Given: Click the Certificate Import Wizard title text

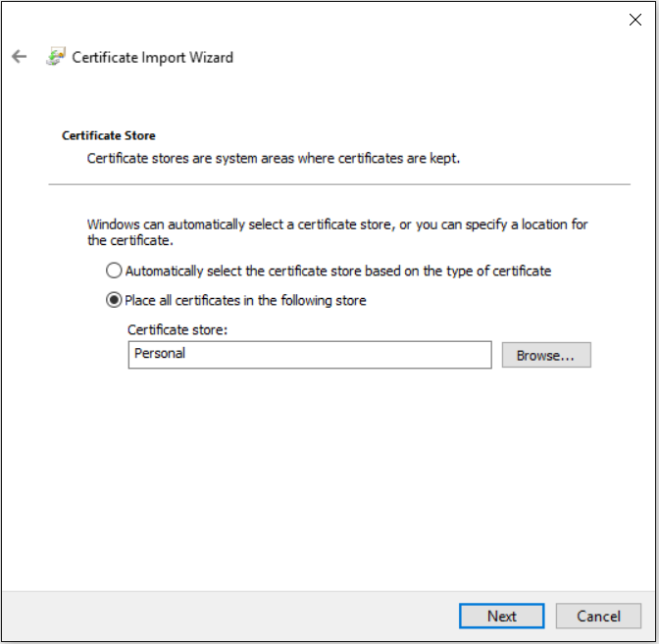Looking at the screenshot, I should coord(153,57).
